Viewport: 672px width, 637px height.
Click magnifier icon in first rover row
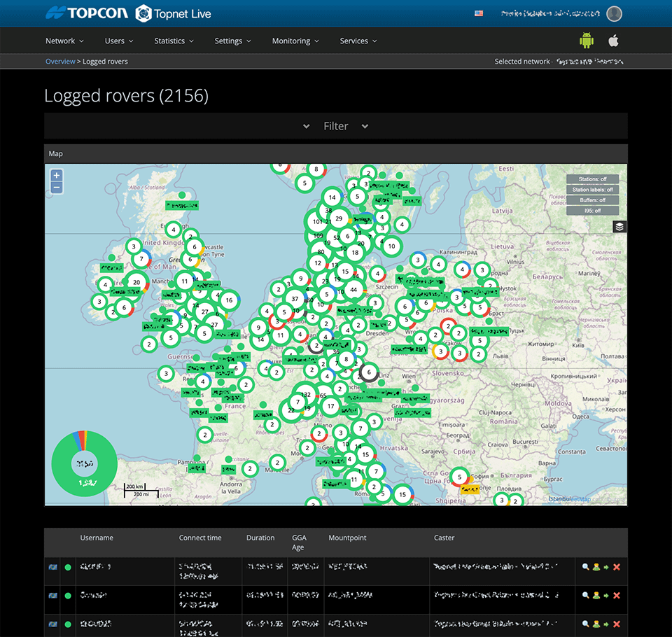pos(586,567)
